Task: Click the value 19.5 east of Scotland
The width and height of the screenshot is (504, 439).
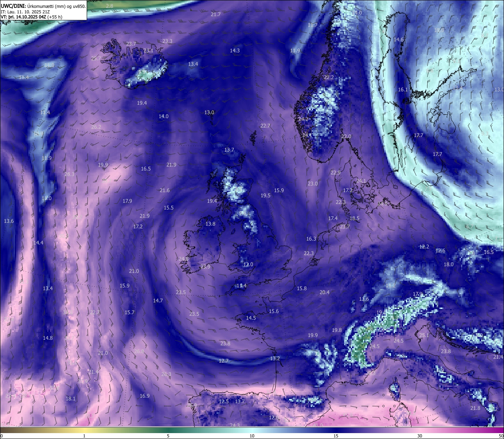Action: pyautogui.click(x=266, y=196)
